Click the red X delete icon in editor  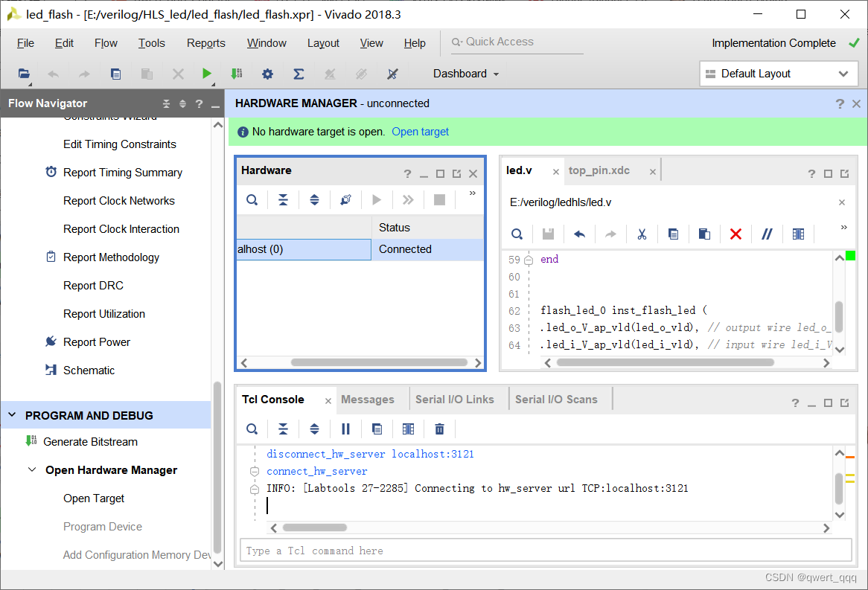click(x=735, y=234)
